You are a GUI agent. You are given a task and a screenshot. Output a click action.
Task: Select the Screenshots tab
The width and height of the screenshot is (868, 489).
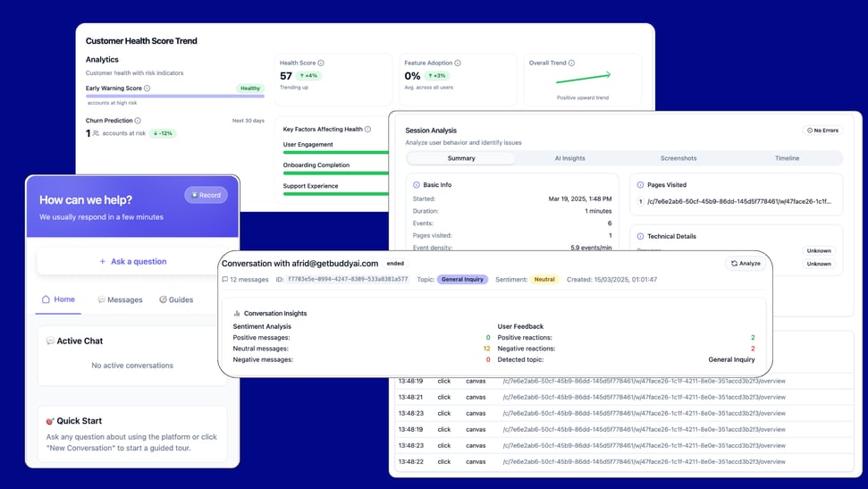[678, 158]
